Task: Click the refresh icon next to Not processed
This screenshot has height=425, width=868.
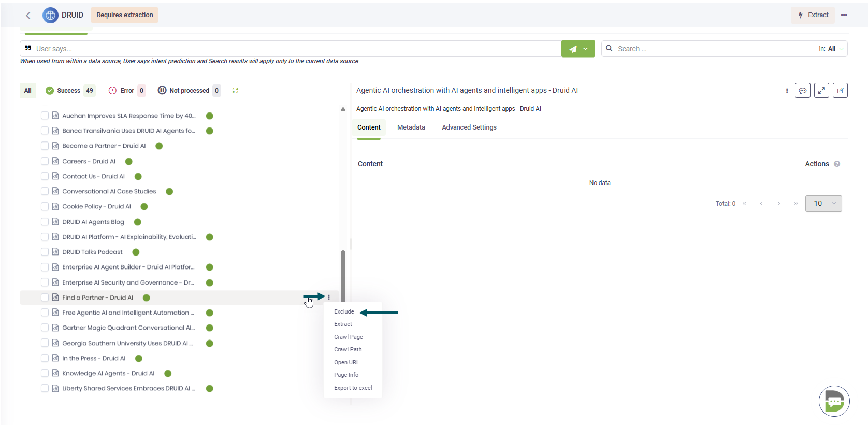Action: [235, 91]
